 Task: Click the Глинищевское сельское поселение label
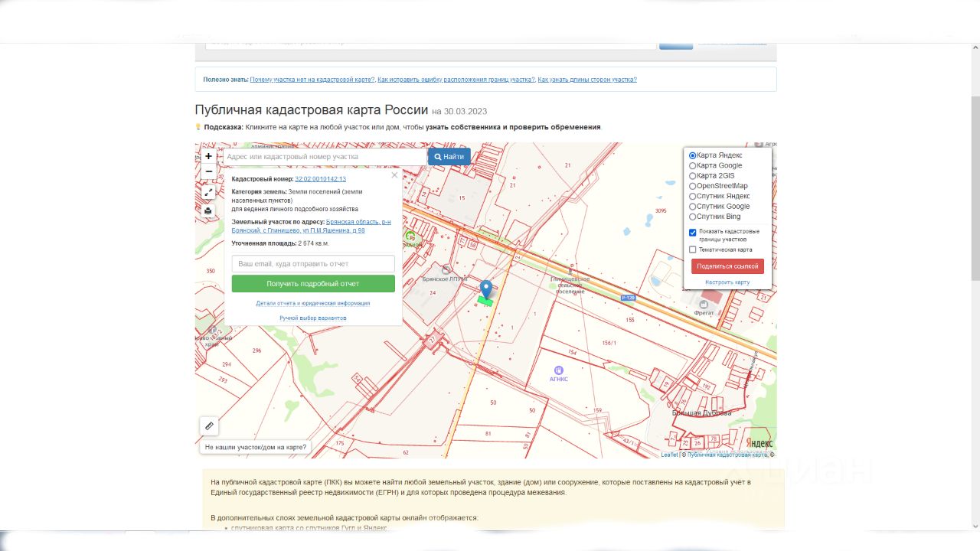coord(570,285)
